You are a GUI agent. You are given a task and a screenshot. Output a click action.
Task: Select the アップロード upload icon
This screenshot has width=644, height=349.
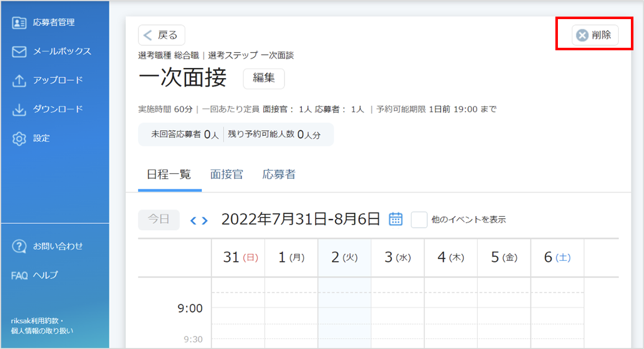coord(19,80)
